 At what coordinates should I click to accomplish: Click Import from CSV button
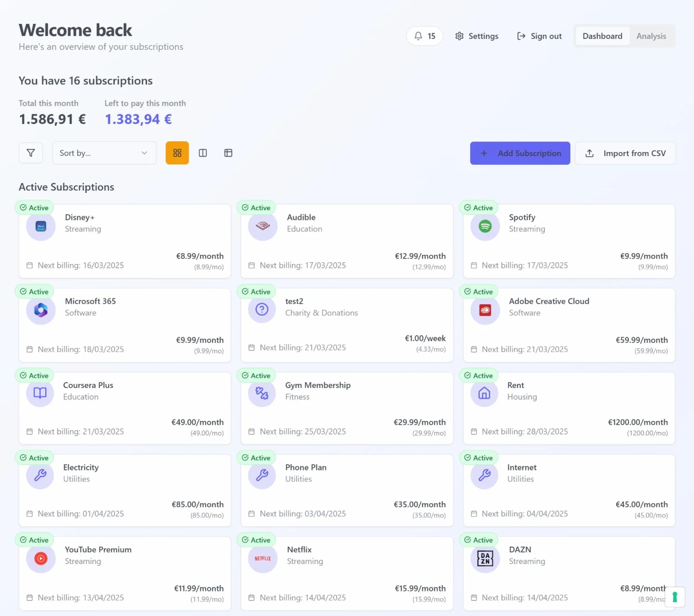pos(625,153)
